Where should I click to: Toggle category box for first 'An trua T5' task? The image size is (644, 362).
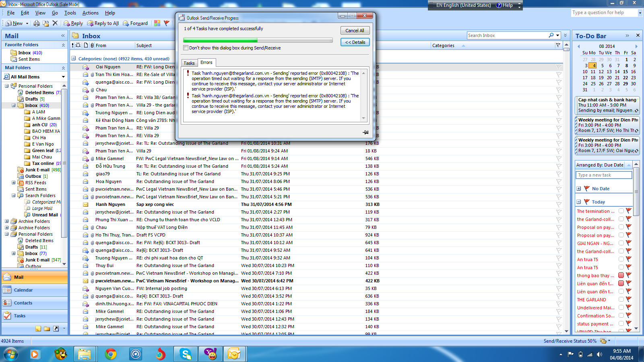coord(621,259)
